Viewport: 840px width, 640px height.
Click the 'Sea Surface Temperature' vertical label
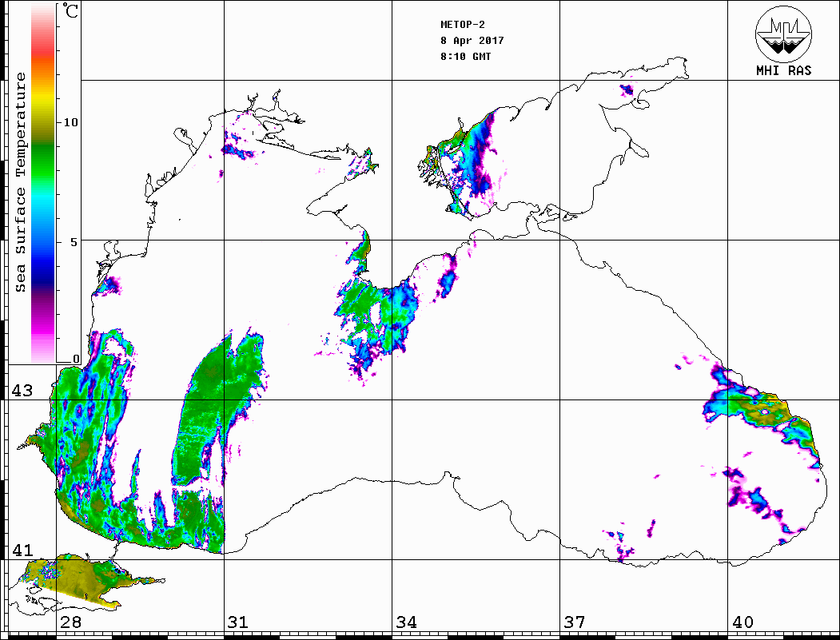click(x=20, y=182)
